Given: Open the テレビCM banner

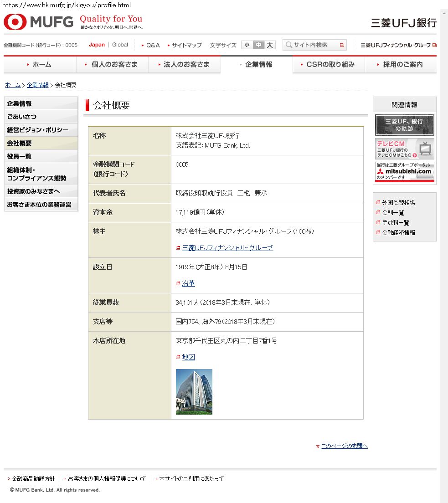Looking at the screenshot, I should click(x=404, y=149).
